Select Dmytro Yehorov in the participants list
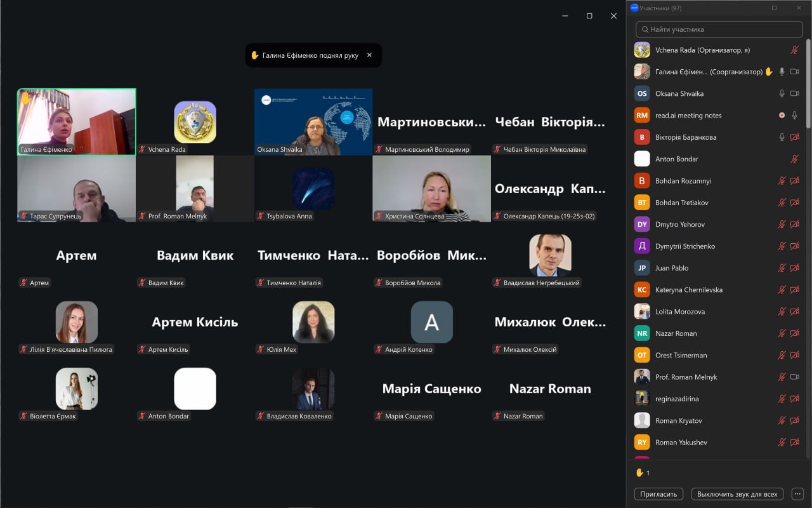Image resolution: width=812 pixels, height=508 pixels. pyautogui.click(x=679, y=224)
